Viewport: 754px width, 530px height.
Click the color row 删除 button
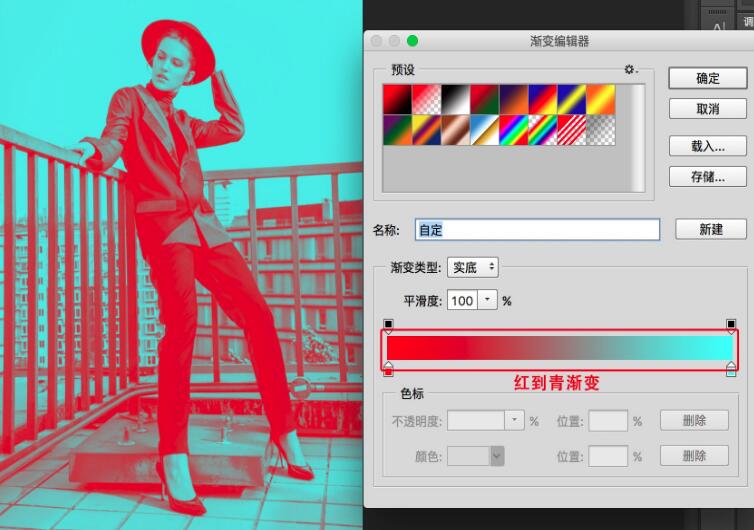694,455
